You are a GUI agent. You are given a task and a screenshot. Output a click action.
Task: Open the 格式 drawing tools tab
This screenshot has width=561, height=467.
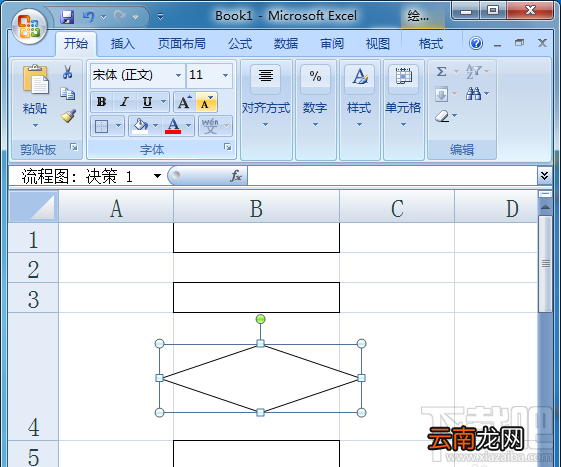pos(431,44)
